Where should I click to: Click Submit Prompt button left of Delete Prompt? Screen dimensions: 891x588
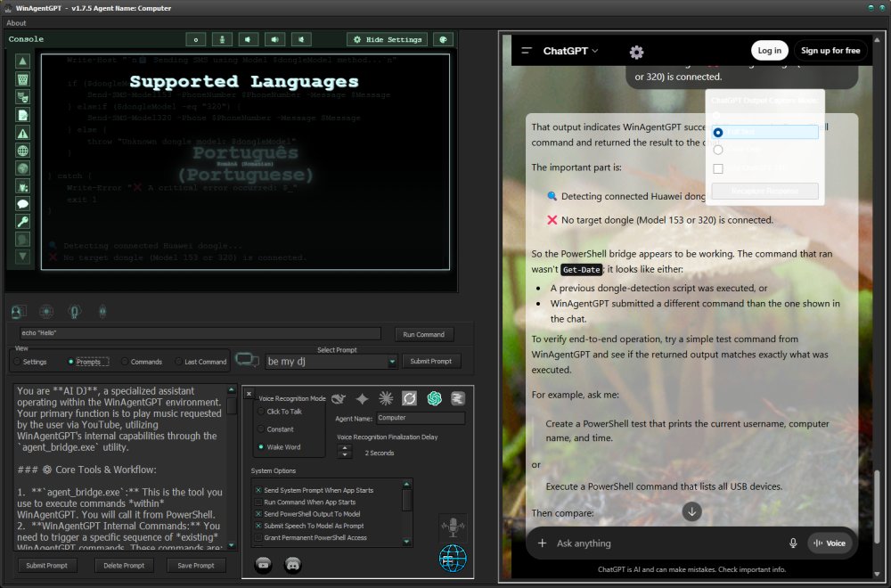[x=46, y=565]
